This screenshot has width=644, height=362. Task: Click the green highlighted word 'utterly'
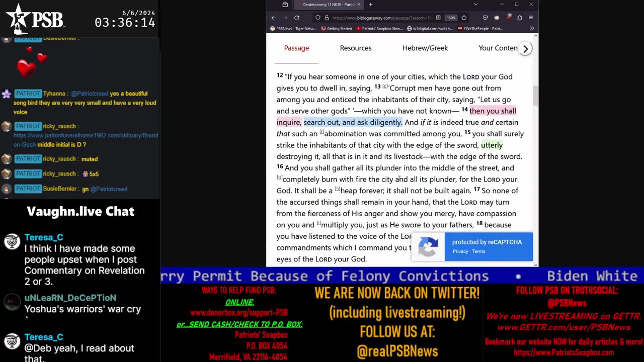(x=492, y=145)
